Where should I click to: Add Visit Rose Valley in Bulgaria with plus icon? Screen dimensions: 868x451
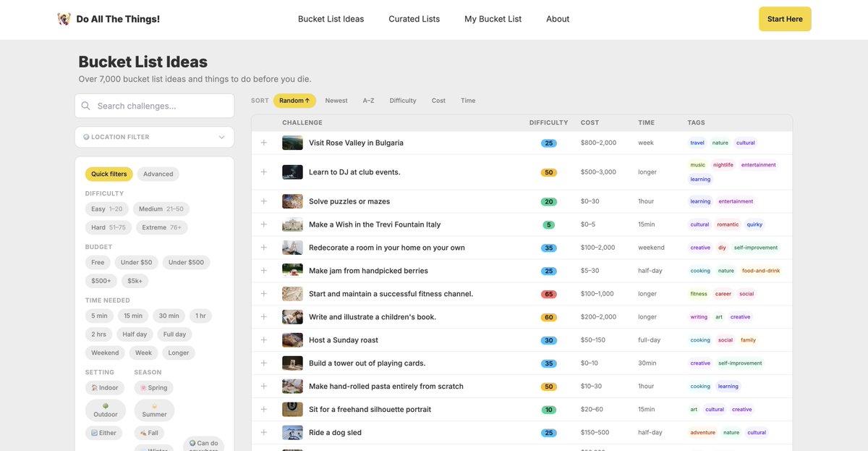click(x=264, y=143)
